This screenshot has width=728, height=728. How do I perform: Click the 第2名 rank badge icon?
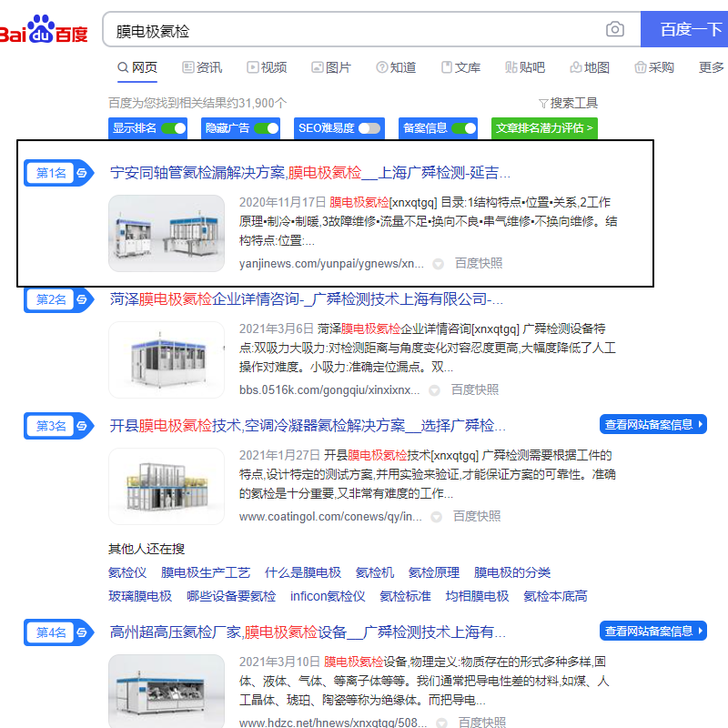(x=58, y=299)
